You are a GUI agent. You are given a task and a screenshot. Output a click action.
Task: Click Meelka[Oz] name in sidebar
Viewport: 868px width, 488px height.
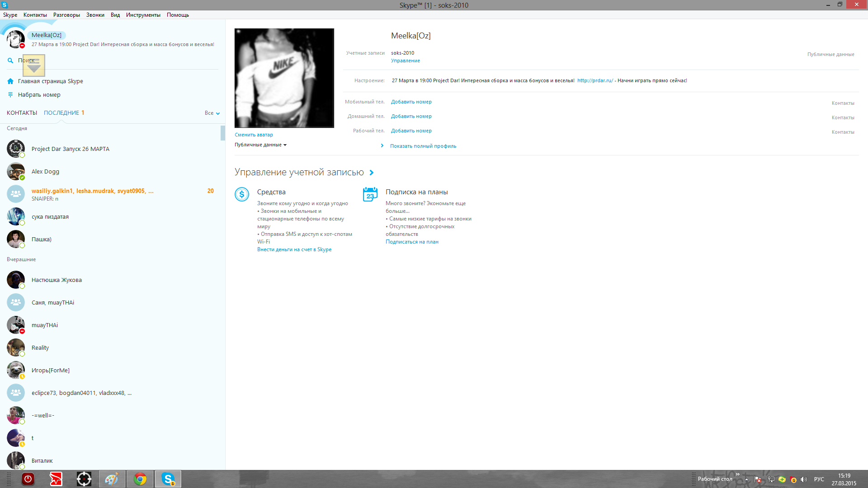pyautogui.click(x=47, y=35)
